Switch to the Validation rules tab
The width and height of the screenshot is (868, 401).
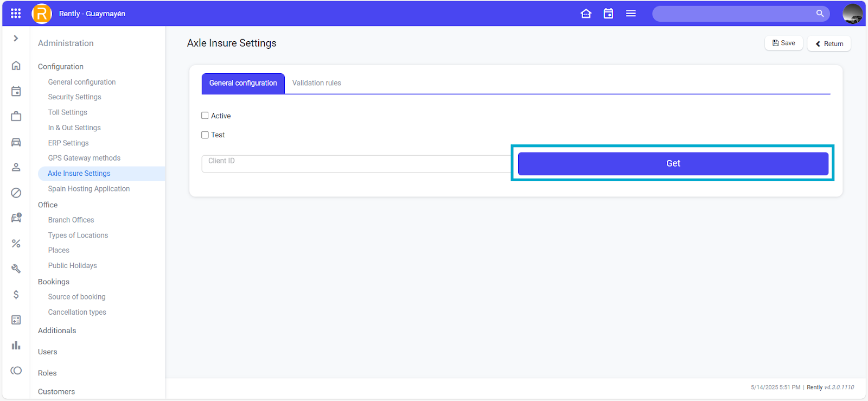(316, 83)
